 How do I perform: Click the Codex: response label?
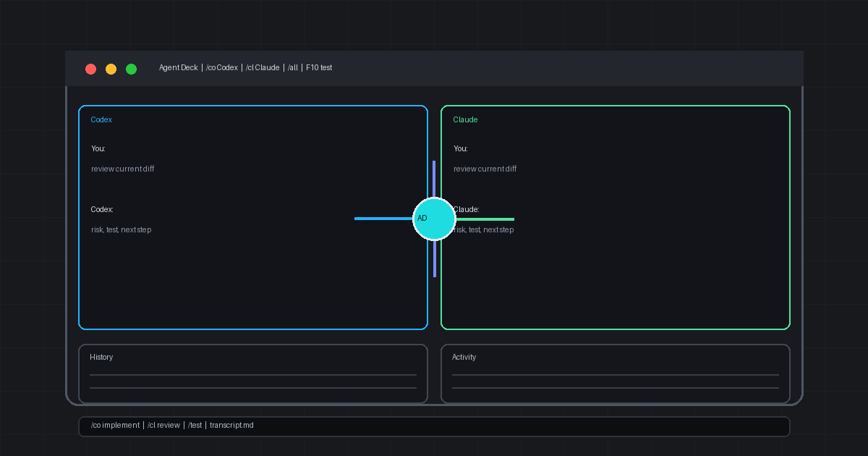click(102, 210)
